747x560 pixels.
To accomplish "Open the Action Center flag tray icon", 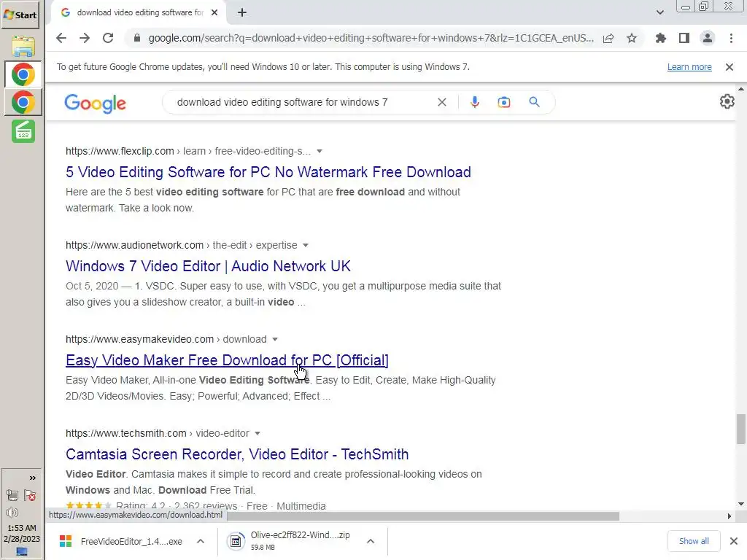I will point(30,495).
